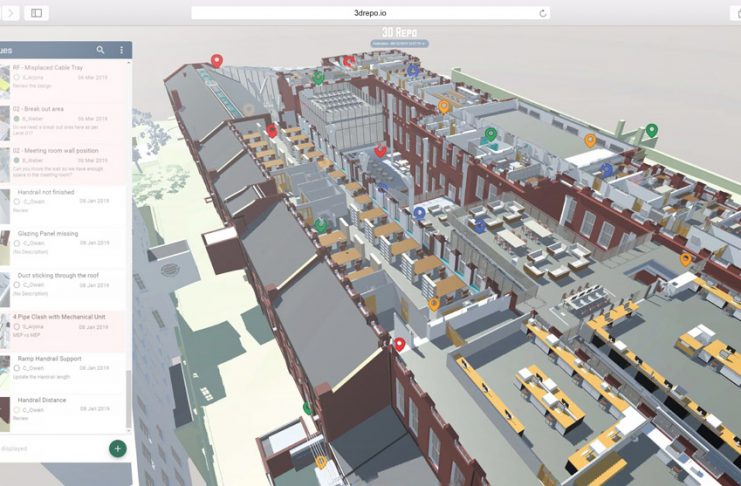Screen dimensions: 741x486
Task: Click status circle on 'Handrail Distance' issue
Action: [18, 410]
